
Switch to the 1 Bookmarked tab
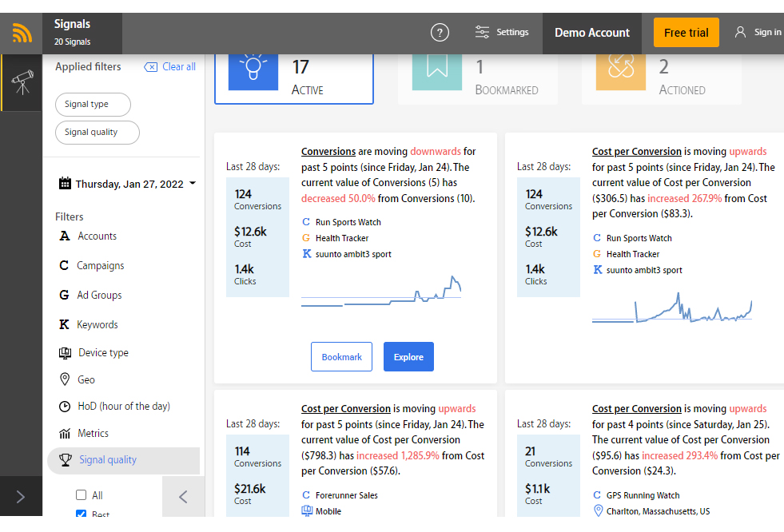(478, 79)
